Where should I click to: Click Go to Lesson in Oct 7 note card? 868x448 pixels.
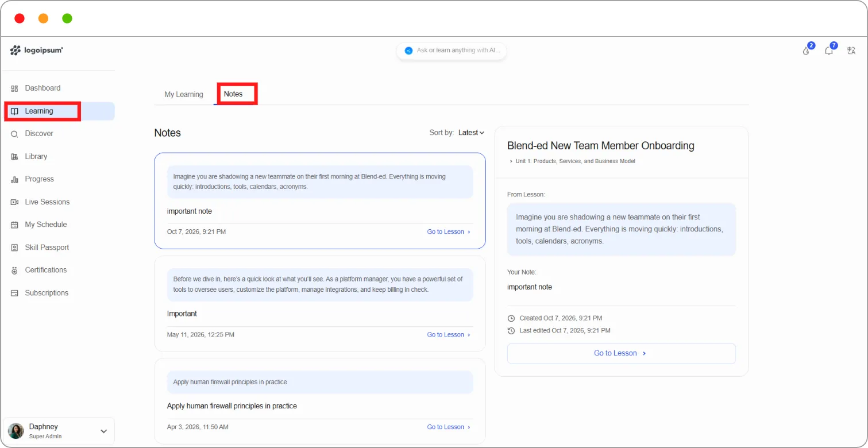tap(449, 232)
